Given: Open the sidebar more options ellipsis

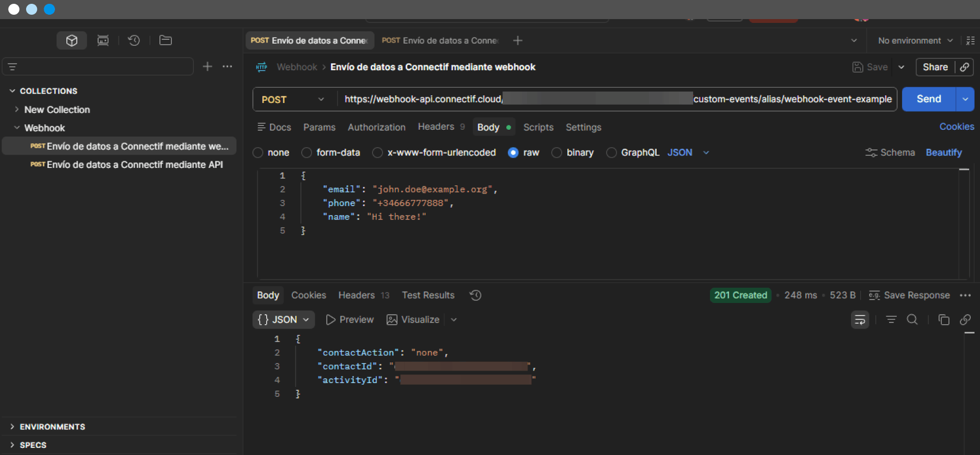Looking at the screenshot, I should (x=228, y=66).
